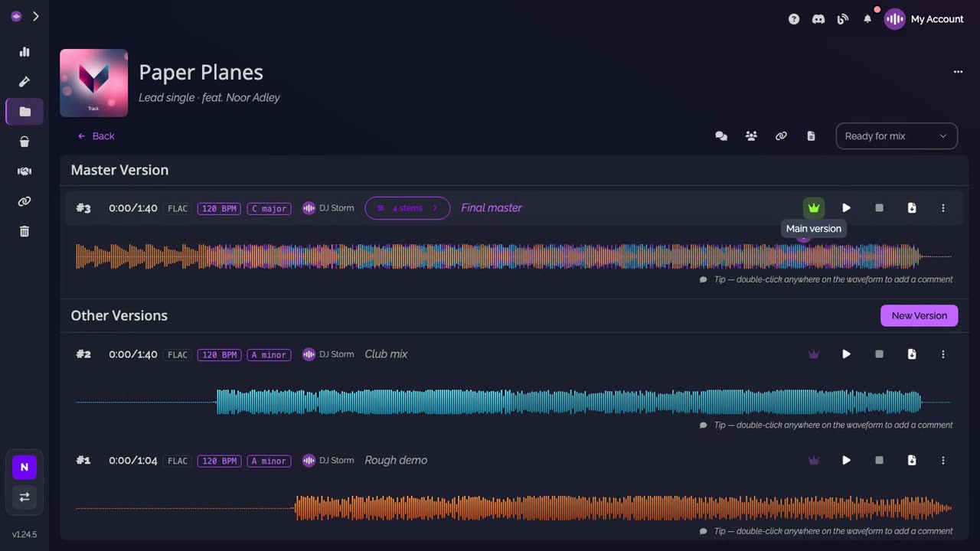Screen dimensions: 980x551
Task: Click the Rough demo waveform
Action: pos(513,508)
